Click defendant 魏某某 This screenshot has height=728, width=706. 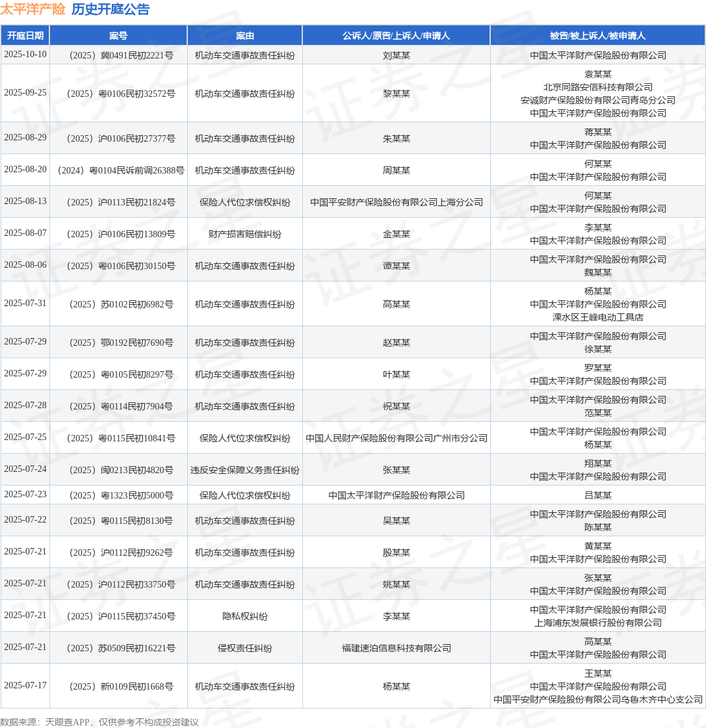click(598, 272)
